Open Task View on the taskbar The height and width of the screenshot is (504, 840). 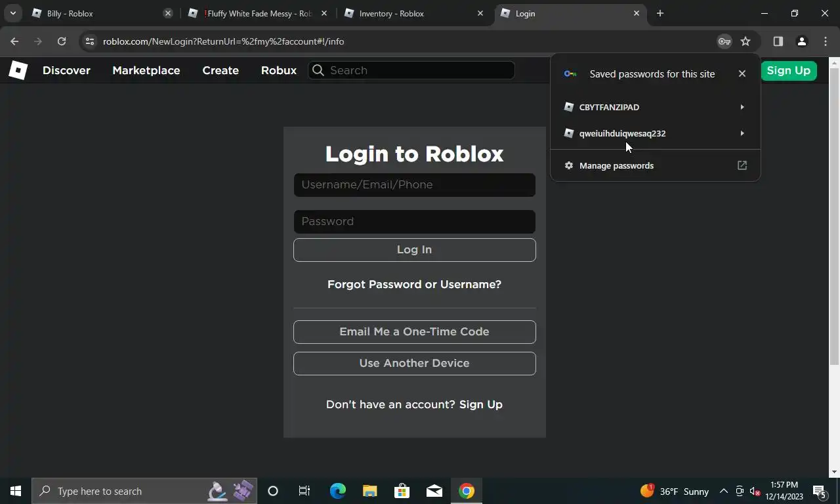coord(304,491)
